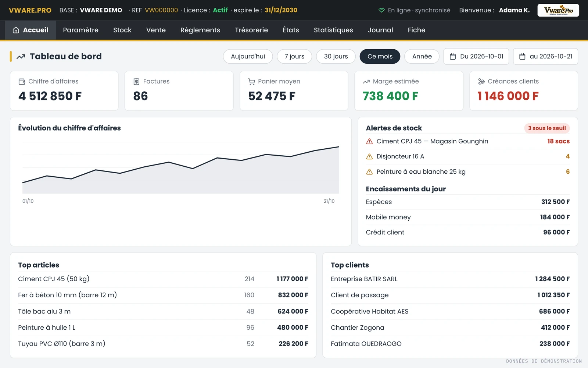The width and height of the screenshot is (588, 368).
Task: Open the Paramètre menu
Action: (x=80, y=30)
